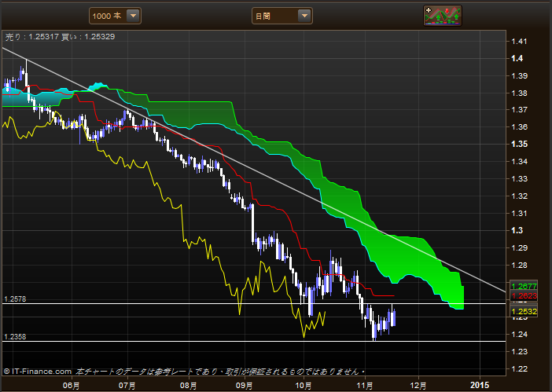The width and height of the screenshot is (552, 392).
Task: Click the 11月 date axis label
Action: pyautogui.click(x=365, y=386)
